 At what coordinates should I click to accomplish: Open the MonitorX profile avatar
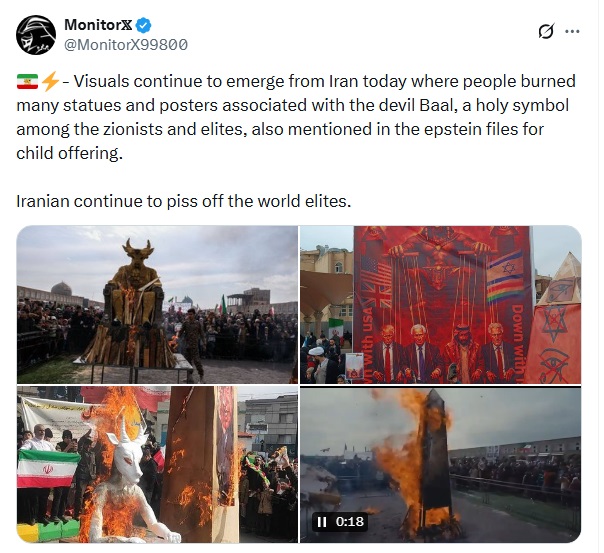[x=36, y=35]
